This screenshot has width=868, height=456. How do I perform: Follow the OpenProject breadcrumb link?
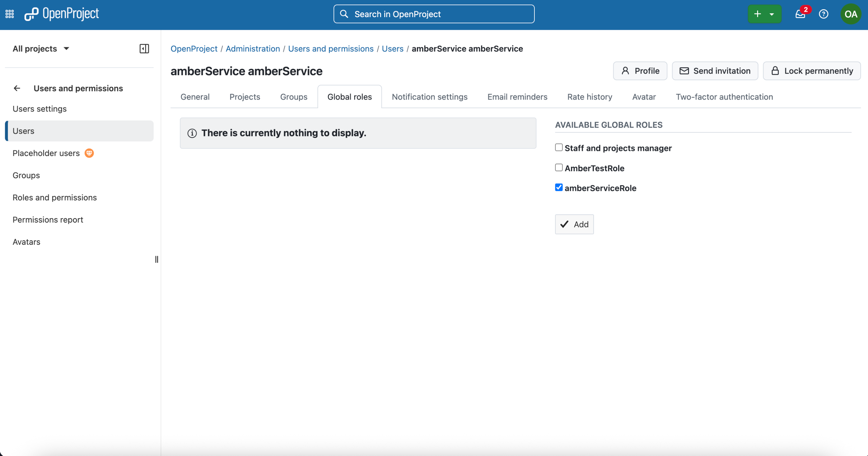194,49
